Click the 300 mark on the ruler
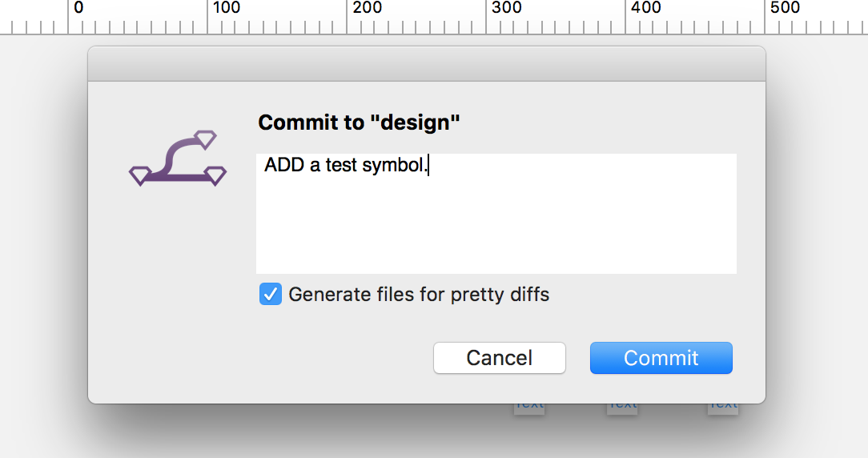 507,8
